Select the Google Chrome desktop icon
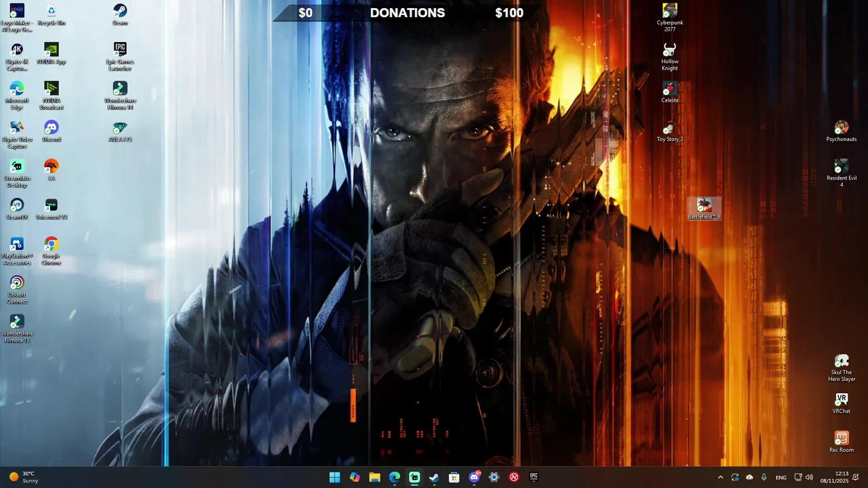 coord(52,250)
